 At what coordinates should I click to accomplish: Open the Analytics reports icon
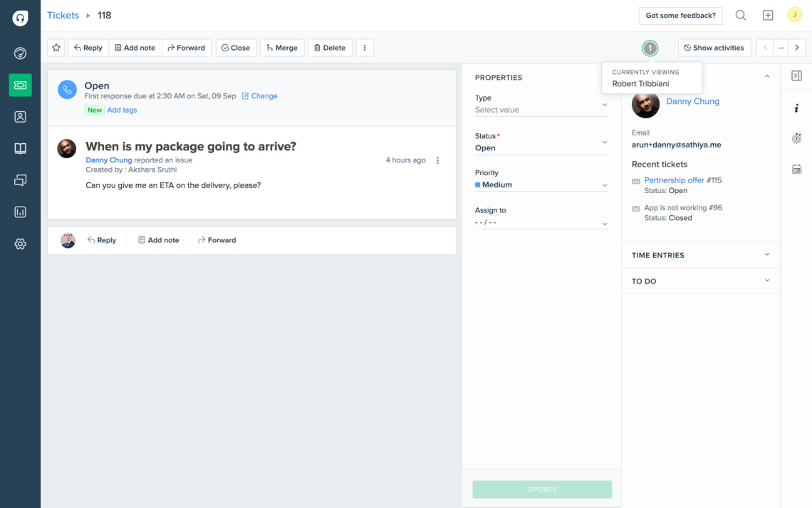click(x=20, y=212)
